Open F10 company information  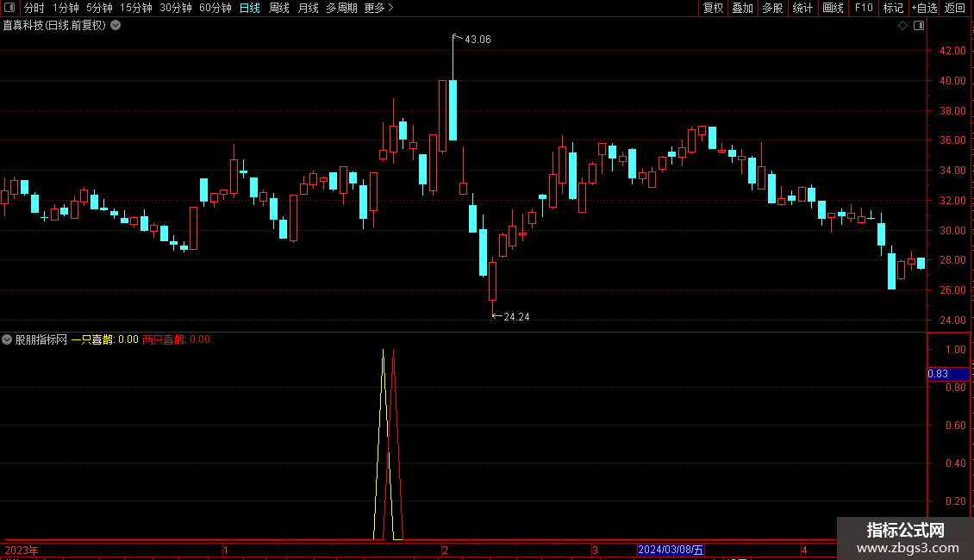tap(864, 8)
